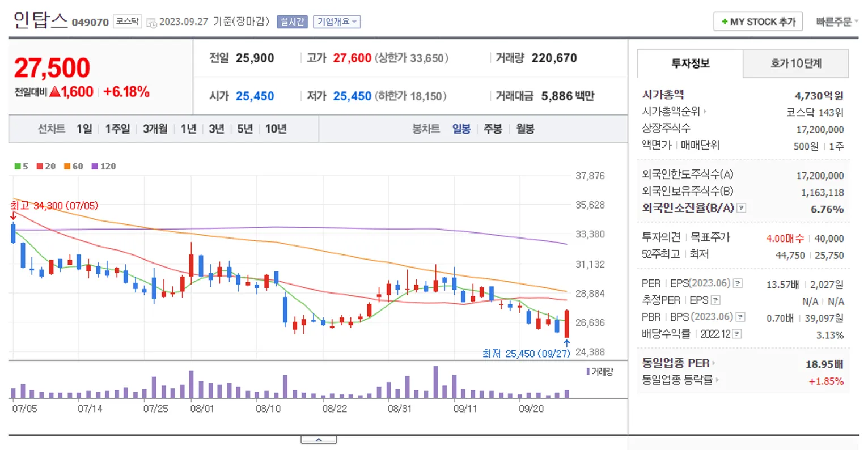Expand the 시가총액순위 arrow link

point(705,111)
